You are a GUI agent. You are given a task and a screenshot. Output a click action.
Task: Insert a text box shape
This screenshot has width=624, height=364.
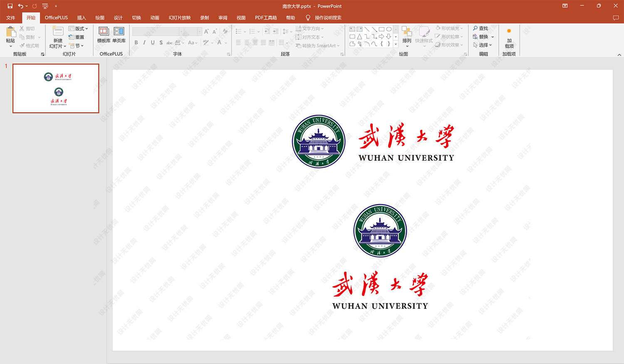352,29
